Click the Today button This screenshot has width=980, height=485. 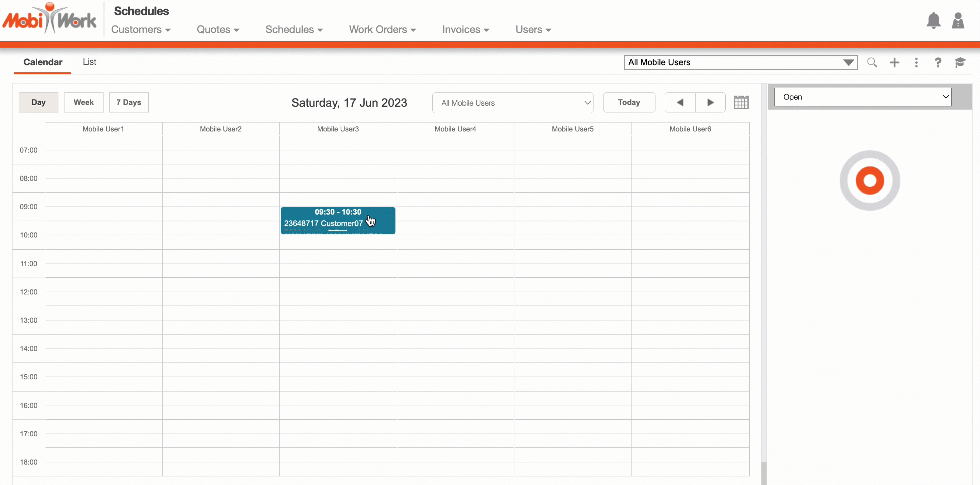click(629, 102)
